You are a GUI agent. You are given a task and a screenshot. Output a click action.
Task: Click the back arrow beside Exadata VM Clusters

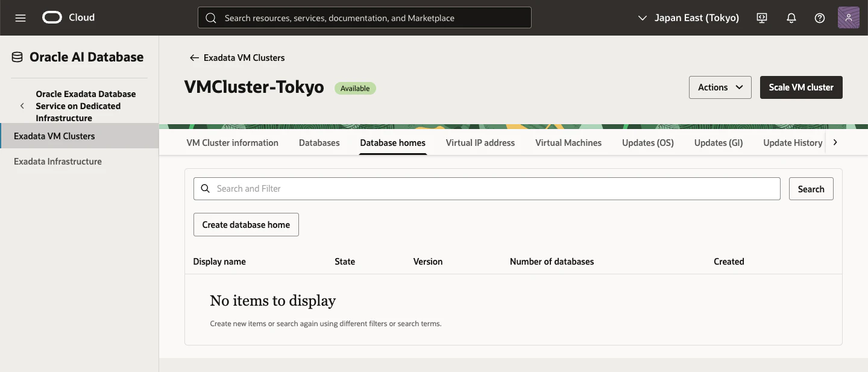point(194,58)
